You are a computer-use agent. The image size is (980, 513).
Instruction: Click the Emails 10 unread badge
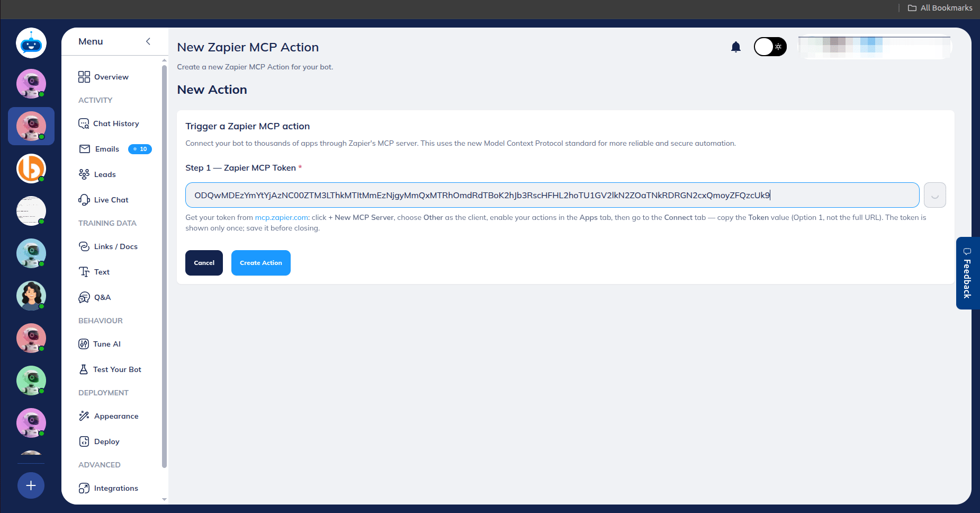pos(140,149)
